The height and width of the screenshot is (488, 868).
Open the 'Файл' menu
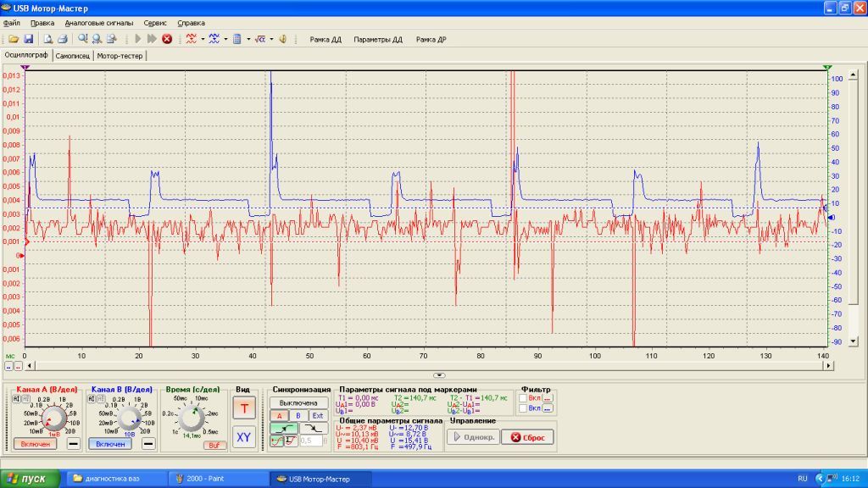coord(12,23)
